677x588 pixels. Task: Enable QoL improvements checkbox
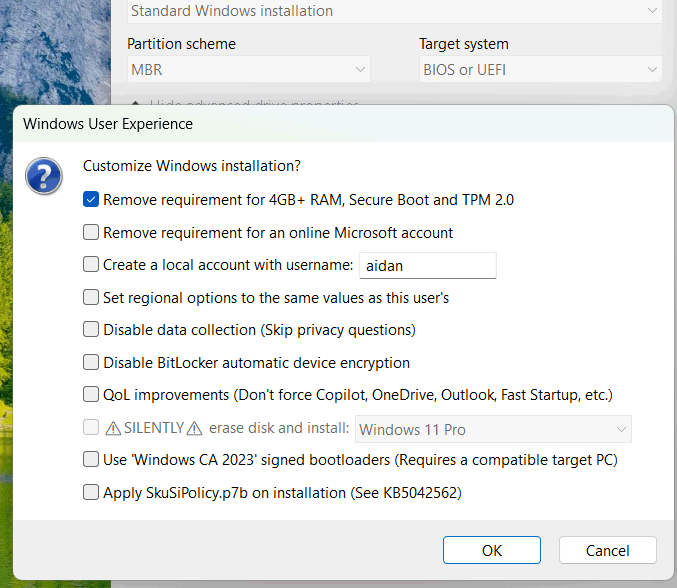click(x=91, y=394)
